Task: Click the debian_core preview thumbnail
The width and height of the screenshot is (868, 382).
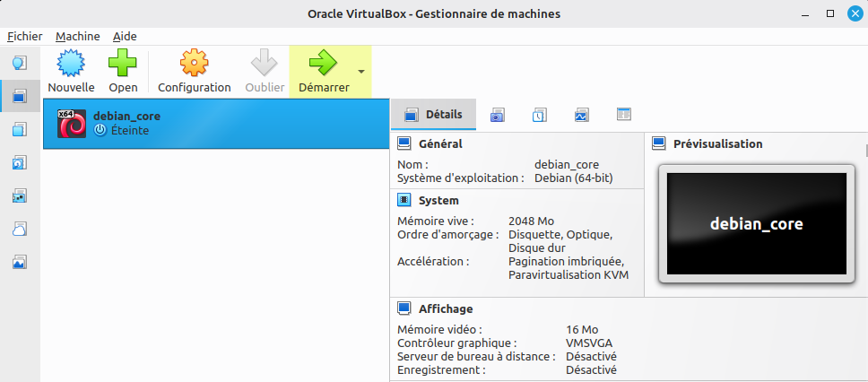Action: pyautogui.click(x=756, y=223)
